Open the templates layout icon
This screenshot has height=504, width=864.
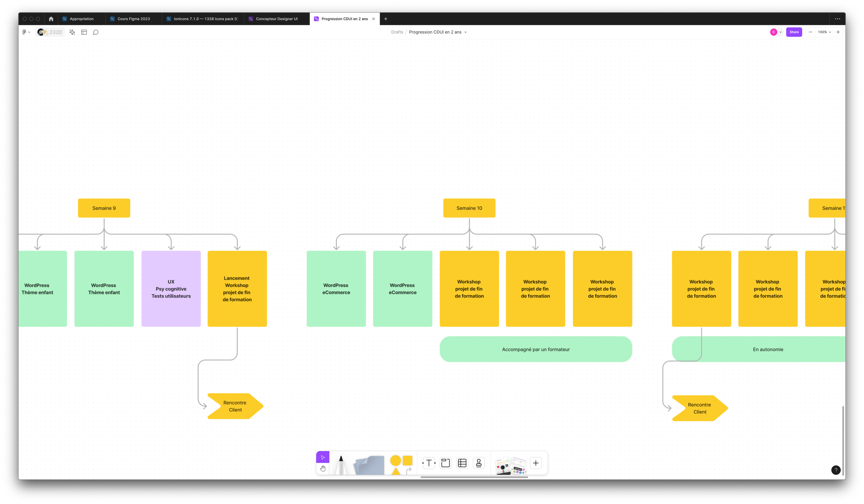coord(84,32)
